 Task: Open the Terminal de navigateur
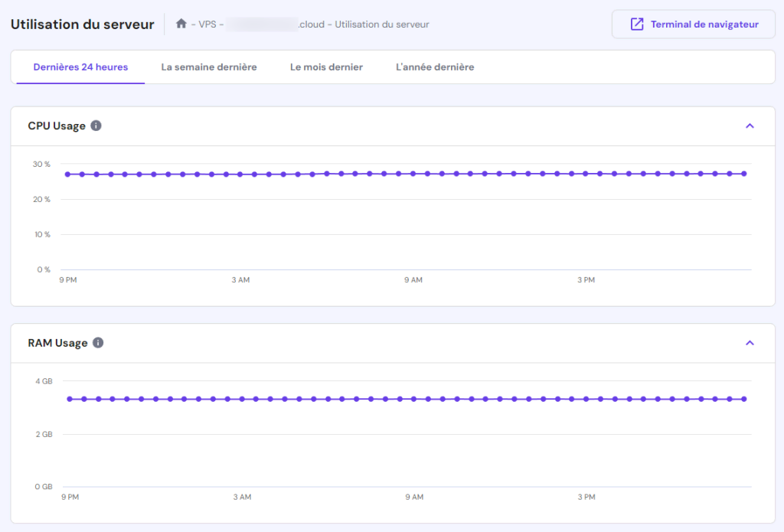(x=693, y=24)
